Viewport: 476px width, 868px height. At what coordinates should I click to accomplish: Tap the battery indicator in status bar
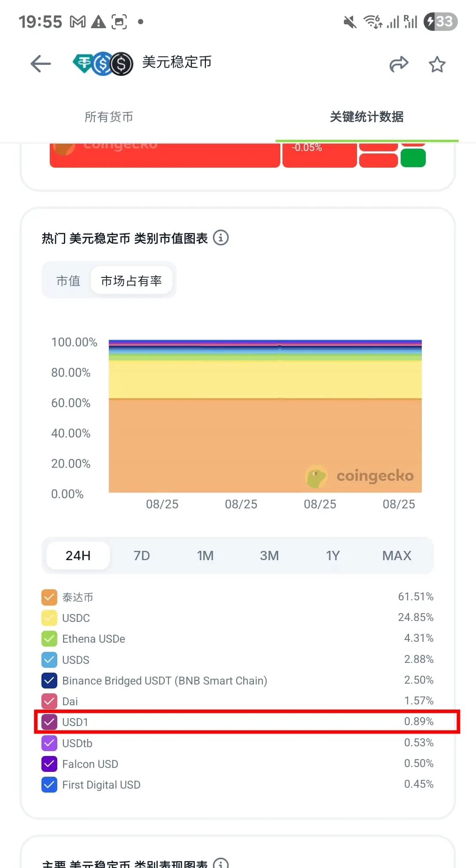click(x=440, y=22)
